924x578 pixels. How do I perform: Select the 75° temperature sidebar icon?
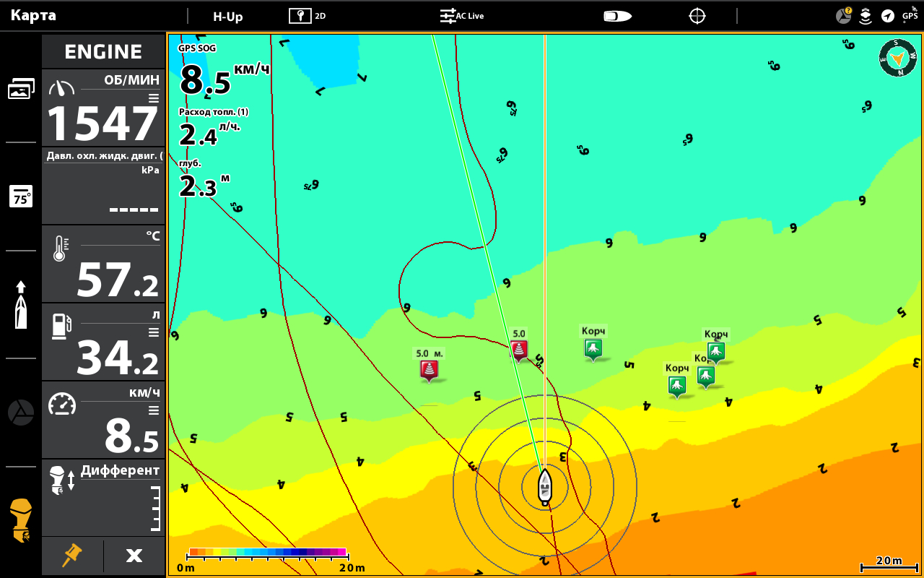point(21,197)
